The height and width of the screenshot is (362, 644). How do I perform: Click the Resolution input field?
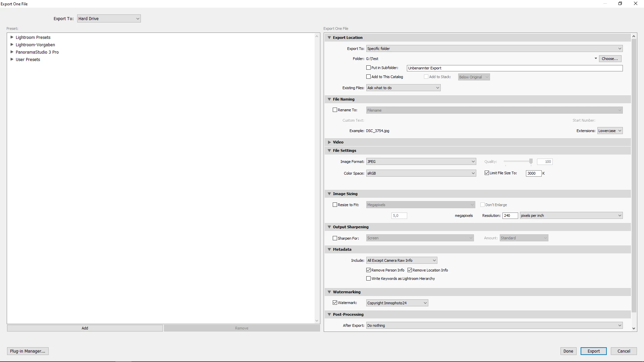510,216
